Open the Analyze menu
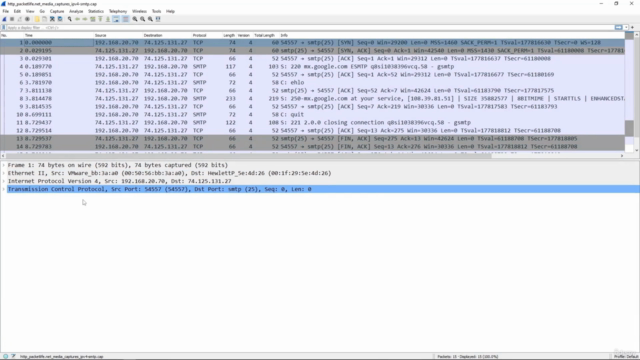This screenshot has height=360, width=640. click(x=76, y=11)
